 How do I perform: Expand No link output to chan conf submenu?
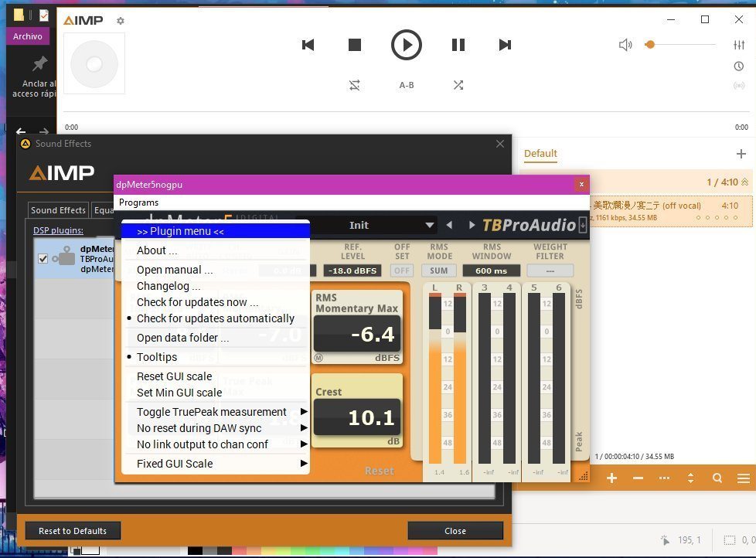point(216,444)
